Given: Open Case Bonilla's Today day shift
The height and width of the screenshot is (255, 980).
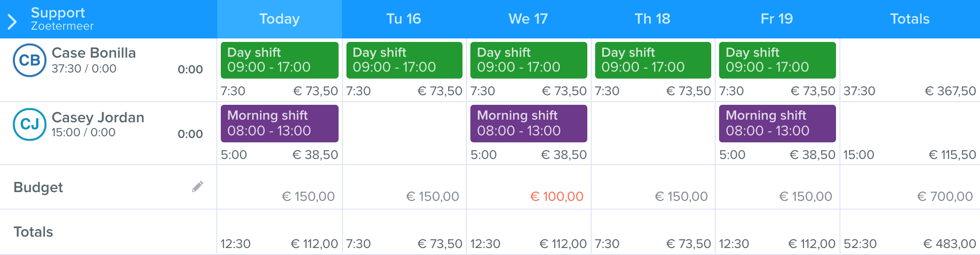Looking at the screenshot, I should click(x=280, y=60).
